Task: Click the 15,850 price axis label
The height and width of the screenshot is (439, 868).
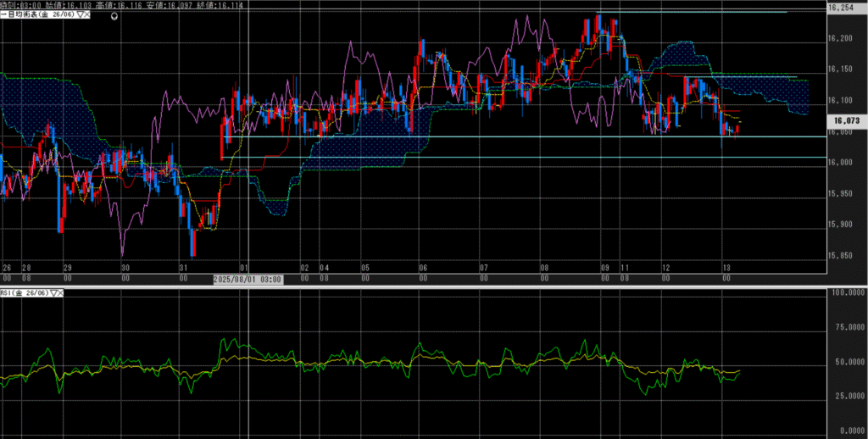Action: (x=840, y=256)
